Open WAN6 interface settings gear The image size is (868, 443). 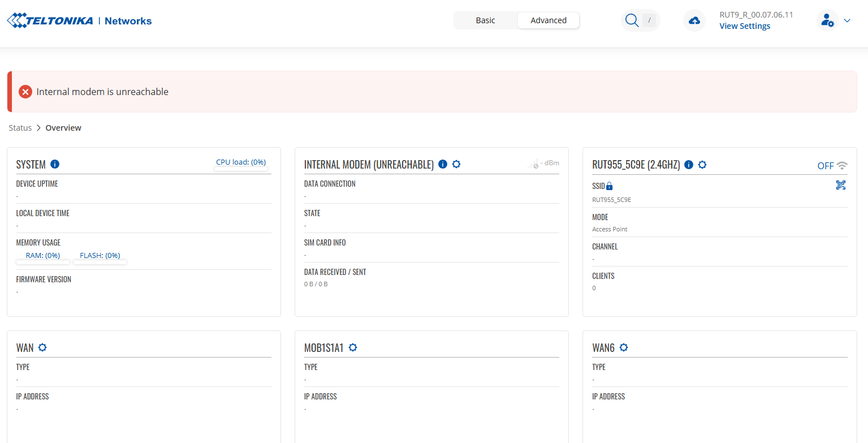click(624, 347)
